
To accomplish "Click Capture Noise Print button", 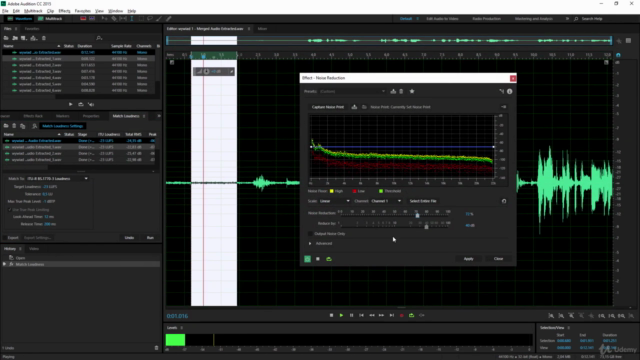I will (328, 107).
